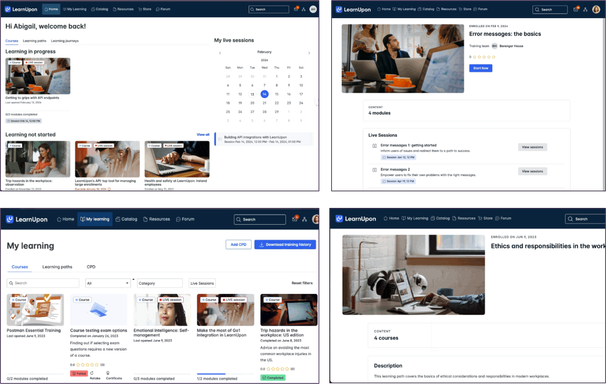The height and width of the screenshot is (384, 606).
Task: Click Reset filters on My learning page
Action: (302, 283)
